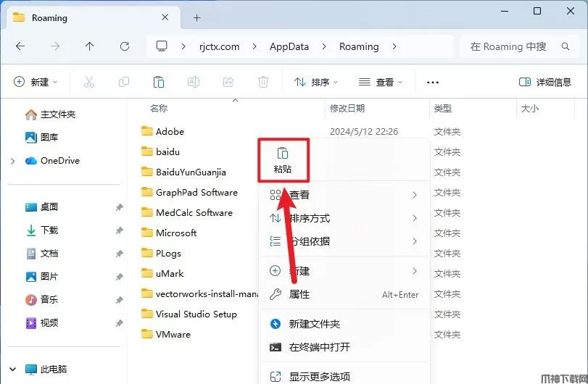Open a new tab with plus button
The width and height of the screenshot is (588, 384).
pos(197,17)
